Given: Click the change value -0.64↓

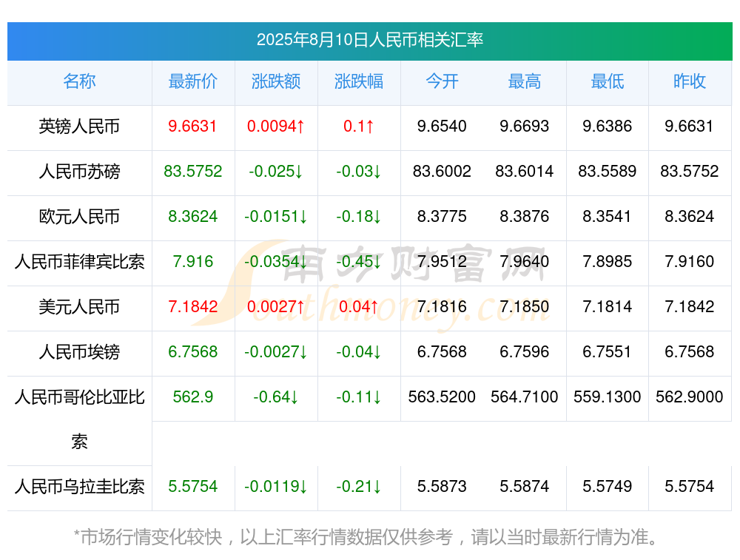Looking at the screenshot, I should point(275,397).
